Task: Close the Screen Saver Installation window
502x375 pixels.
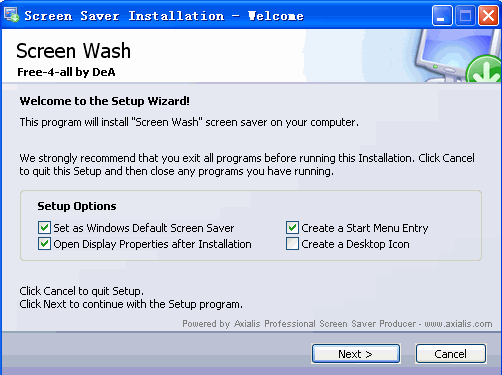Action: pos(488,15)
